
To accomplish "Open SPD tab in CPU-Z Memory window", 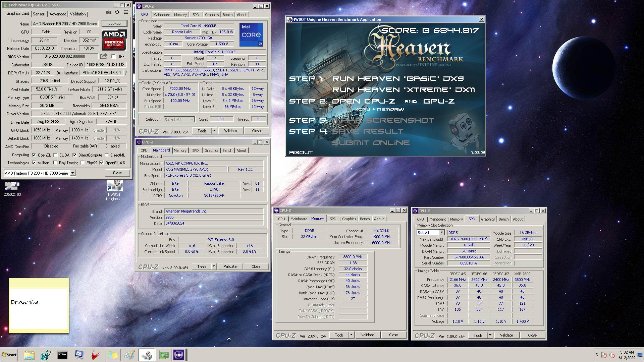I will click(x=333, y=219).
